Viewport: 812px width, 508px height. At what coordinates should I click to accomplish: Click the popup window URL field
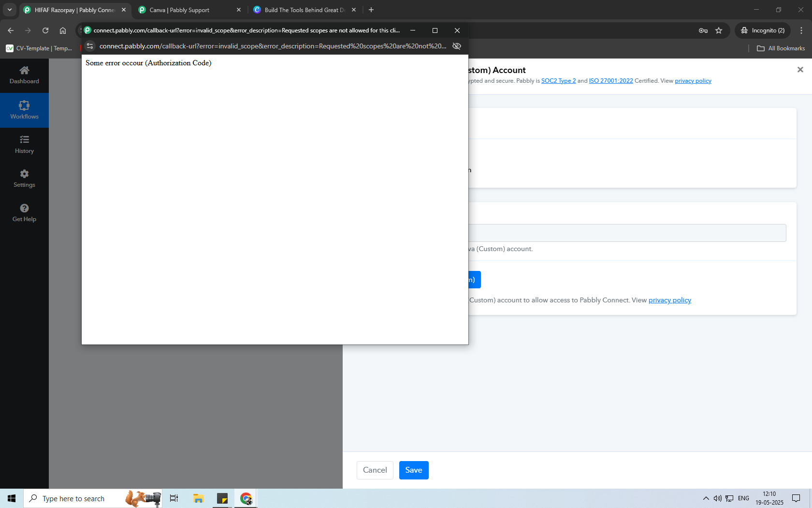click(x=273, y=46)
